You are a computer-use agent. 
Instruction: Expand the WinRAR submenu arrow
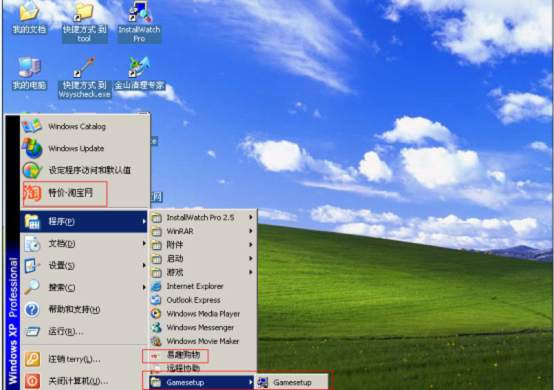251,231
